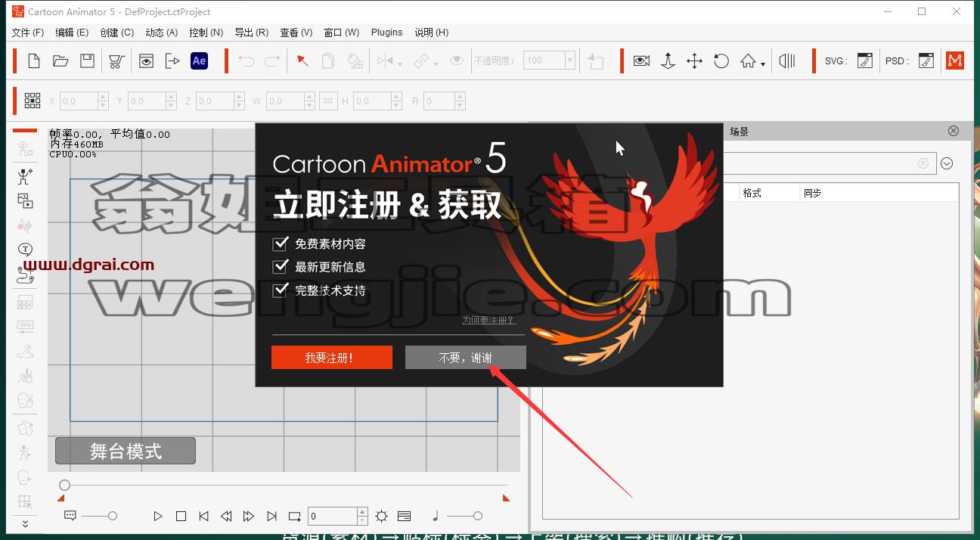Click the camera view icon in the toolbar
Viewport: 980px width, 540px height.
641,61
